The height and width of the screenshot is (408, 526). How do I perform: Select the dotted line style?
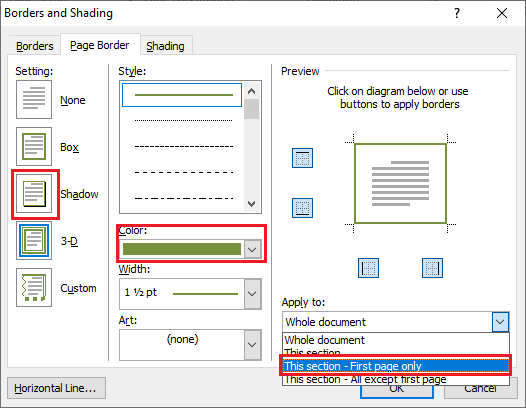point(183,120)
